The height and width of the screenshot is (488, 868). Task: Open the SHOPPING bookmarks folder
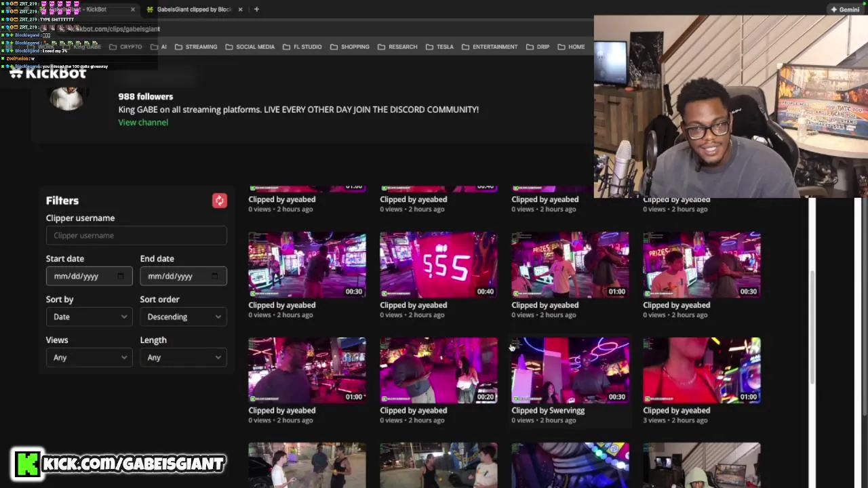349,47
